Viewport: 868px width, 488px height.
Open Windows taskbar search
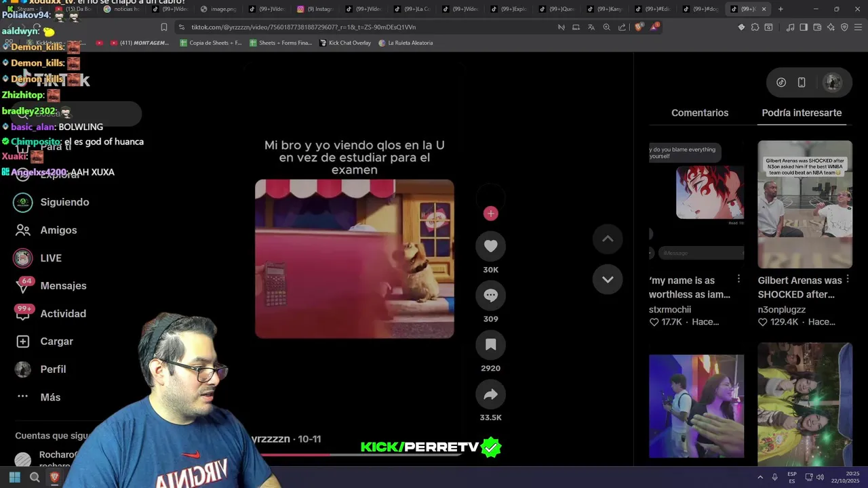tap(35, 477)
